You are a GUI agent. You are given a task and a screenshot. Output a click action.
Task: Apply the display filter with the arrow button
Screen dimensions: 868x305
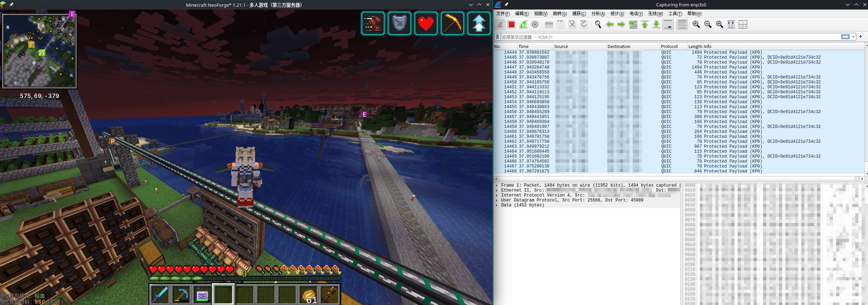845,37
